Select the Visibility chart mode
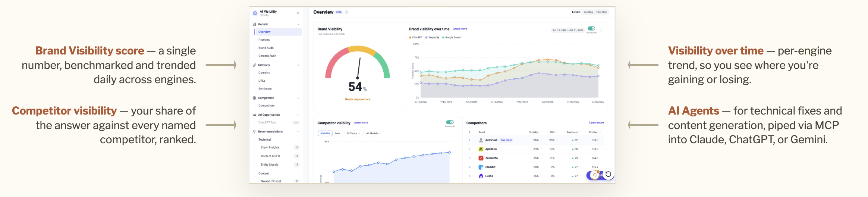 click(x=325, y=133)
